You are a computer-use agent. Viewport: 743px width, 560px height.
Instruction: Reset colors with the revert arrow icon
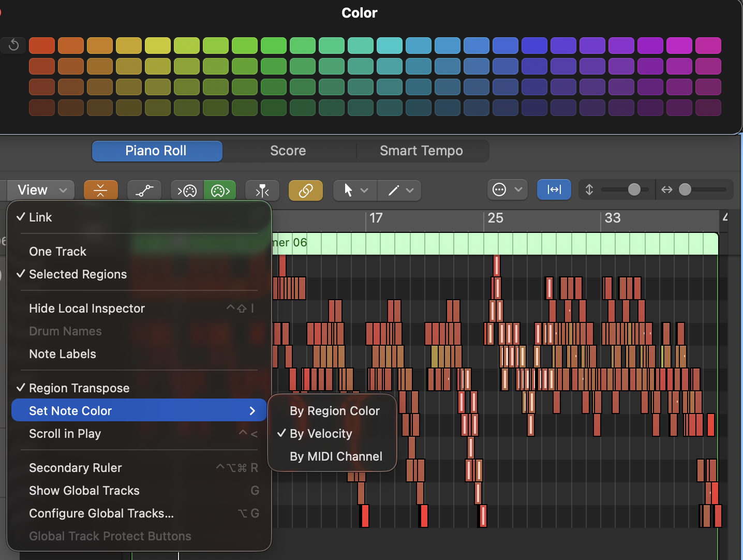pos(14,46)
